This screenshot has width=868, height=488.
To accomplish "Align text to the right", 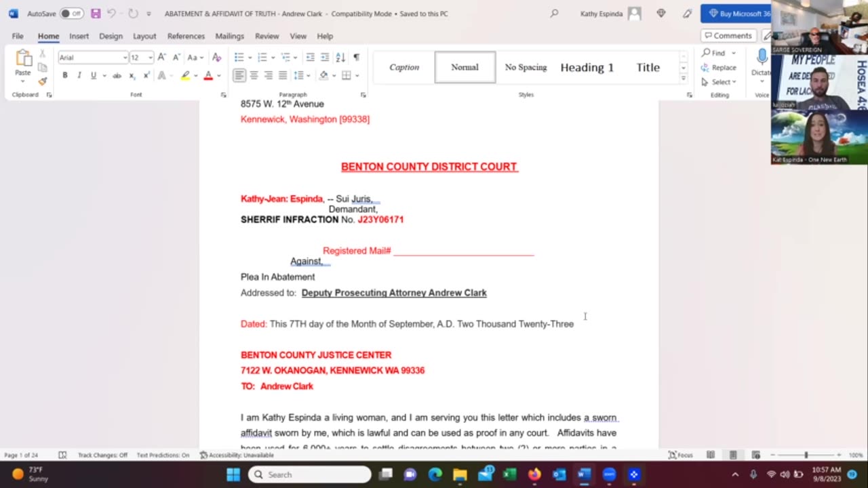I will click(x=269, y=75).
